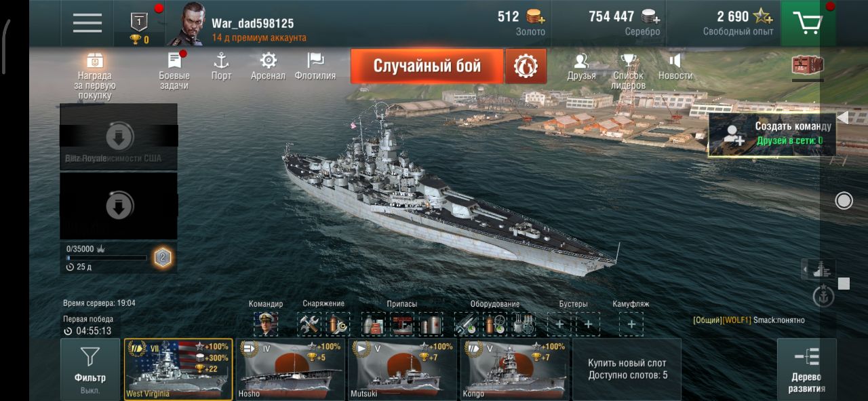Open battle settings gear beside Случайный бой
The width and height of the screenshot is (868, 401).
pyautogui.click(x=526, y=66)
